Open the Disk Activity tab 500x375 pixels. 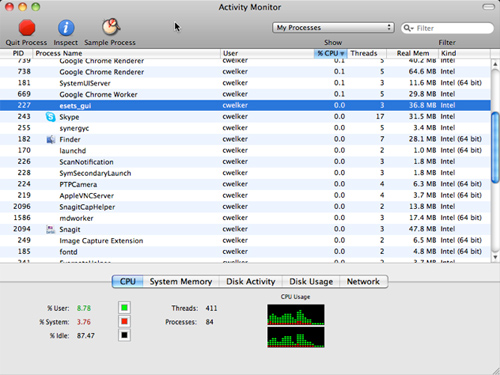(x=251, y=281)
